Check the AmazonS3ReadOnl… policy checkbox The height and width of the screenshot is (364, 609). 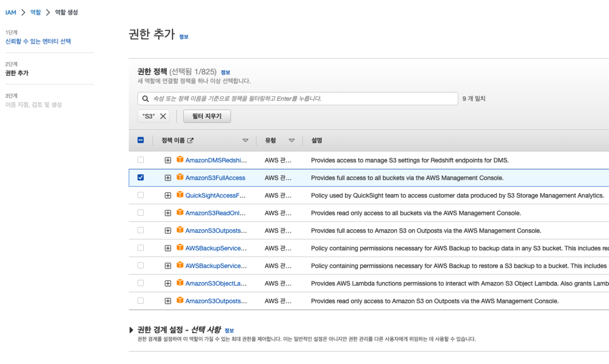tap(141, 213)
